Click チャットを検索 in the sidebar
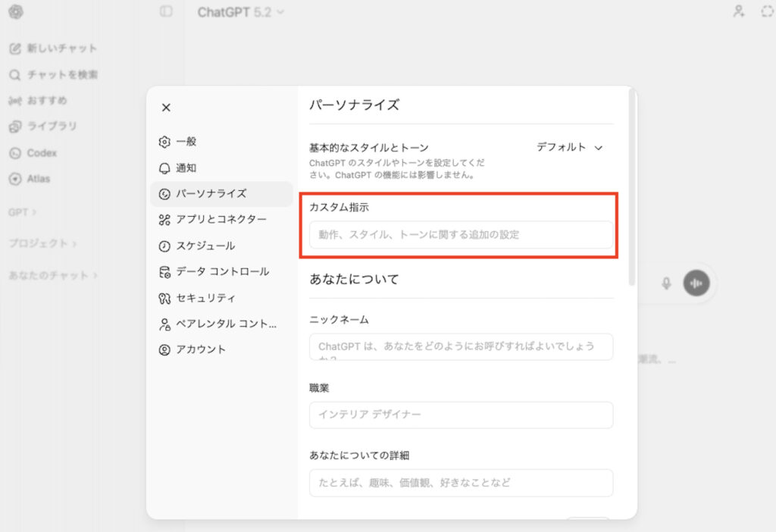This screenshot has height=532, width=776. 61,75
